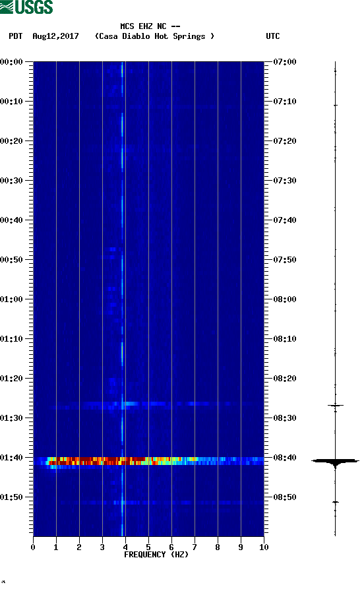
Task: Click UTC time label '08:50'
Action: [x=285, y=497]
